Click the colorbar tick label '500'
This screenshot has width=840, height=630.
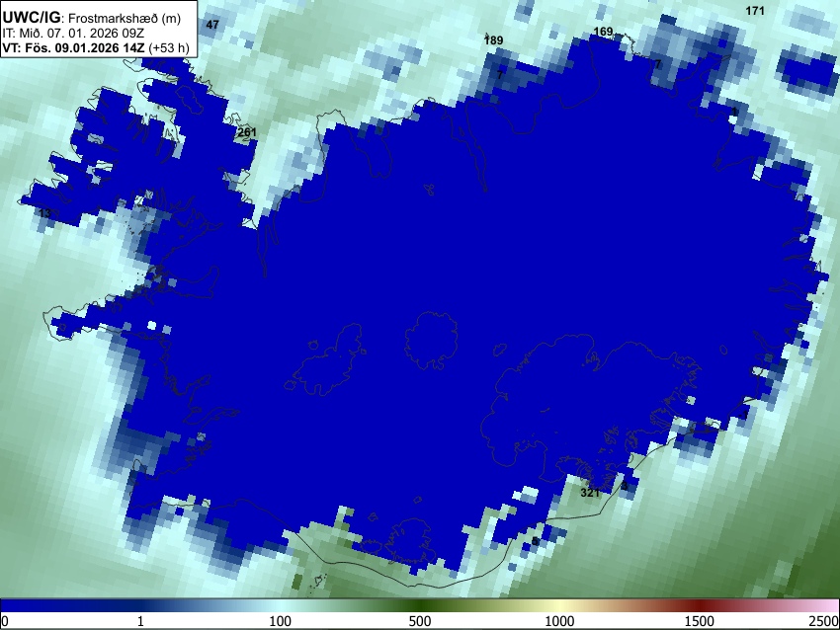pos(419,621)
